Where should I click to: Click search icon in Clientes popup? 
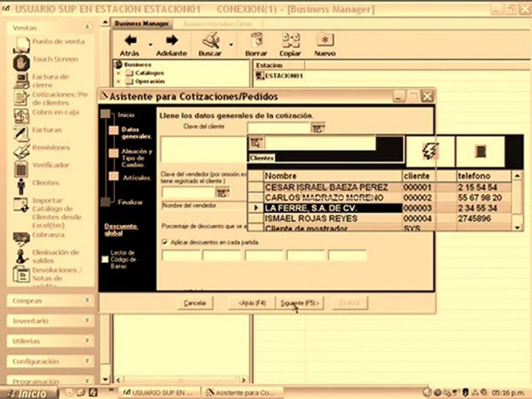tap(256, 143)
